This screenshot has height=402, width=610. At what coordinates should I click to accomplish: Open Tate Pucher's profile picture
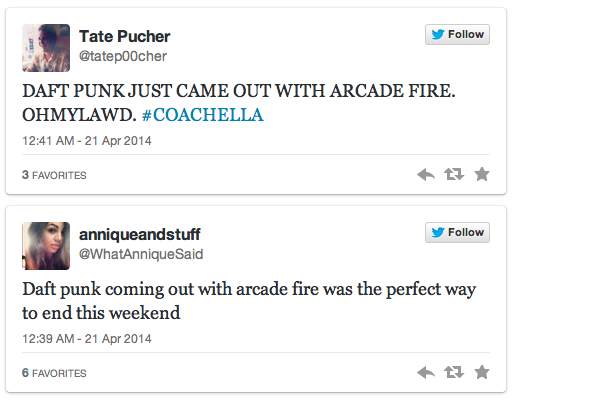pyautogui.click(x=46, y=48)
